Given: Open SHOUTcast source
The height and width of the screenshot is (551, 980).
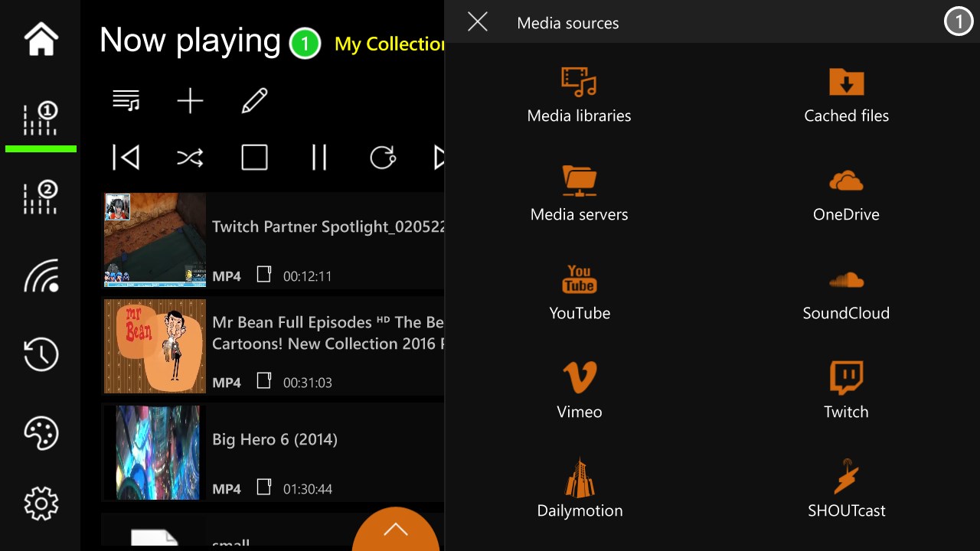Looking at the screenshot, I should point(846,490).
